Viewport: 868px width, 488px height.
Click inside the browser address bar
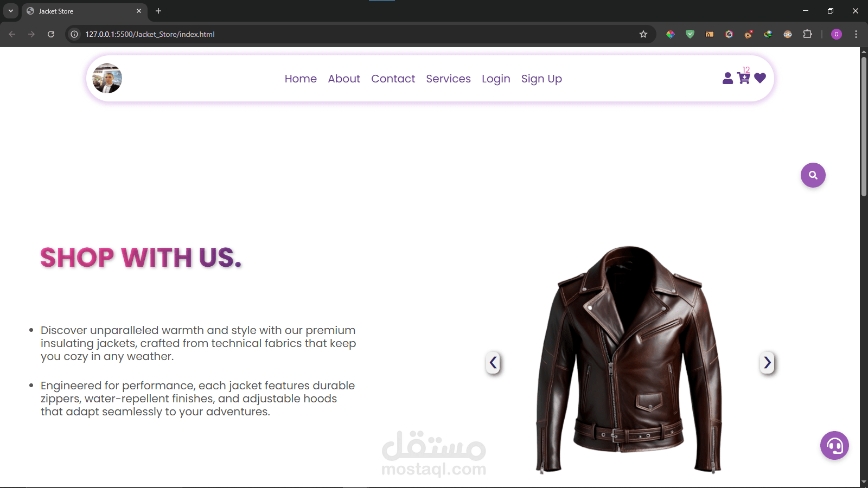(x=217, y=34)
